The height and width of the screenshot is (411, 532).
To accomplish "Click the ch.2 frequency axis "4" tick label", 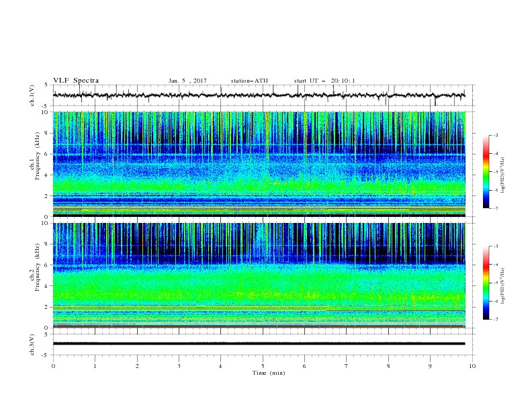I will (47, 286).
